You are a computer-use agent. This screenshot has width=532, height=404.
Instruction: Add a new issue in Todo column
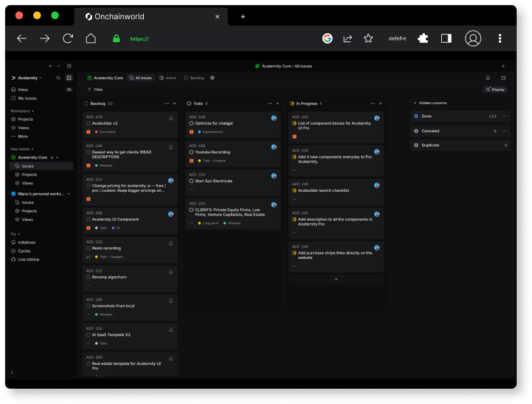pyautogui.click(x=278, y=103)
